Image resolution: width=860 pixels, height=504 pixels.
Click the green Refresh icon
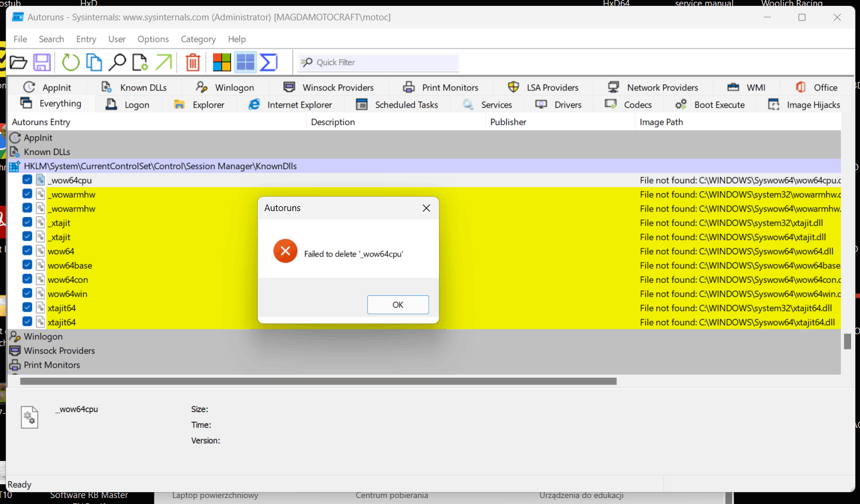[x=71, y=62]
